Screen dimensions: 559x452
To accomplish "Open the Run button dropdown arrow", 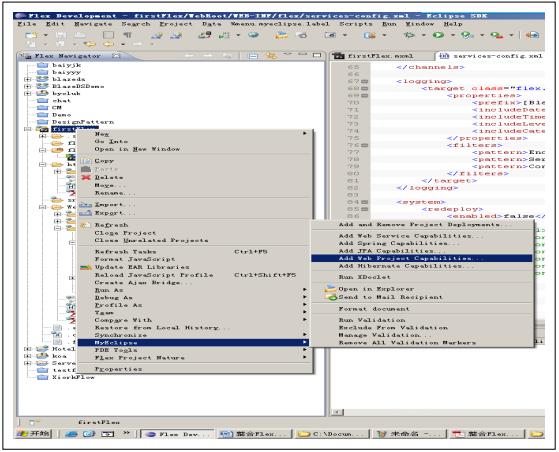I will (x=453, y=35).
